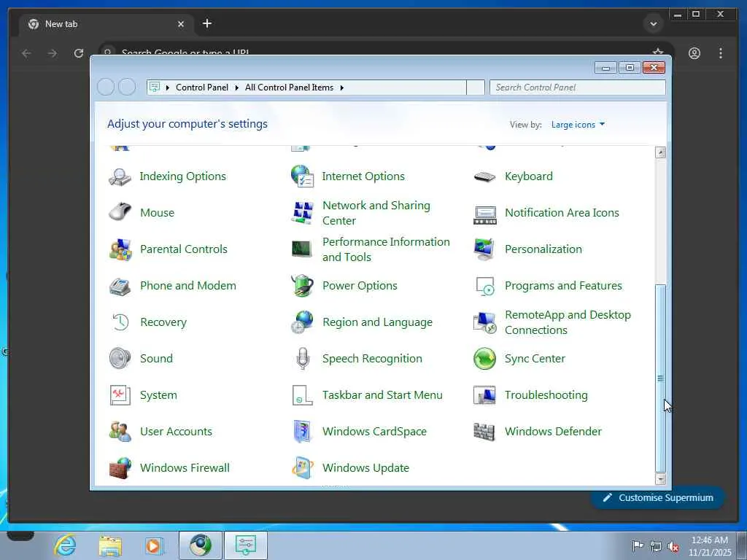Viewport: 747px width, 560px height.
Task: Open the Phone and Modem icon
Action: 120,286
